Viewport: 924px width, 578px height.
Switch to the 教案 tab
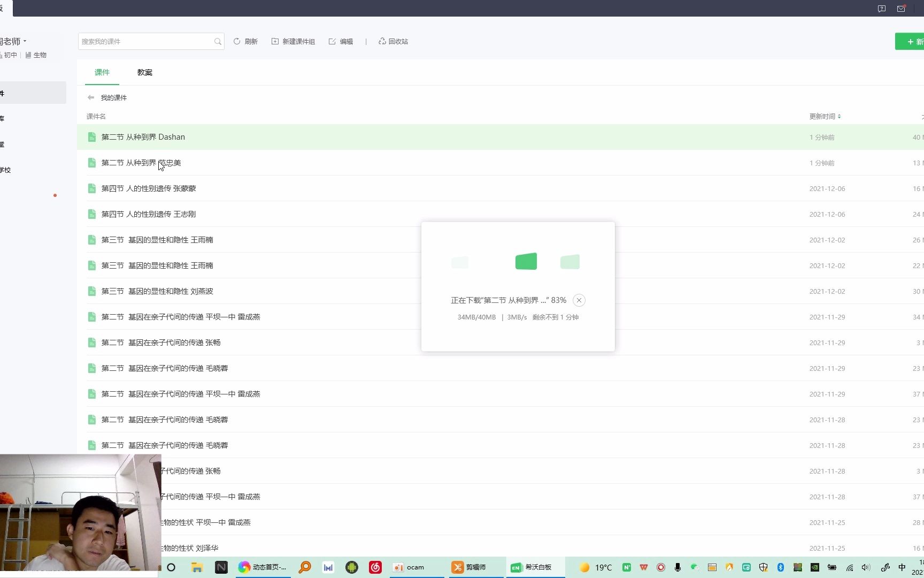point(144,72)
